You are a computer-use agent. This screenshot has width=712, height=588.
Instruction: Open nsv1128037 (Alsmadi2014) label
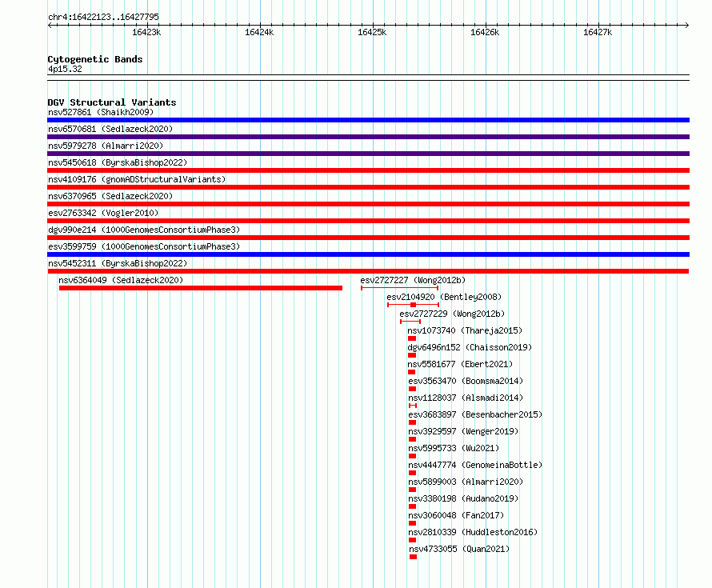tap(466, 398)
